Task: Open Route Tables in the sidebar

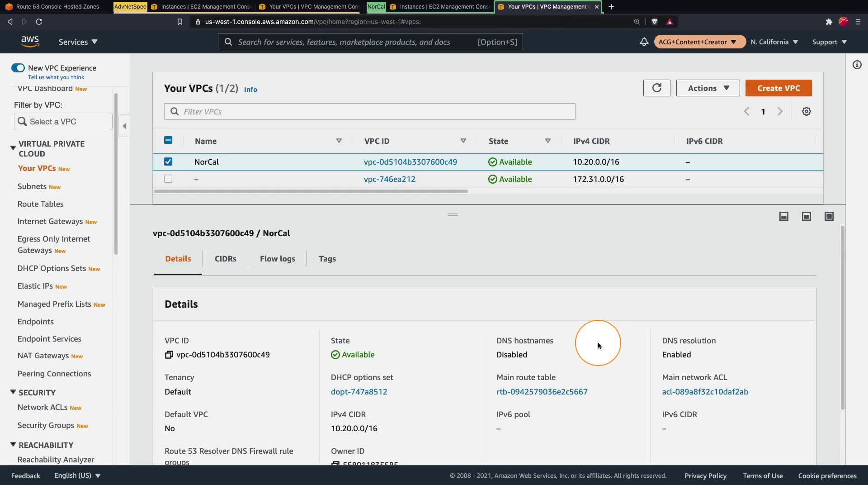Action: (x=41, y=204)
